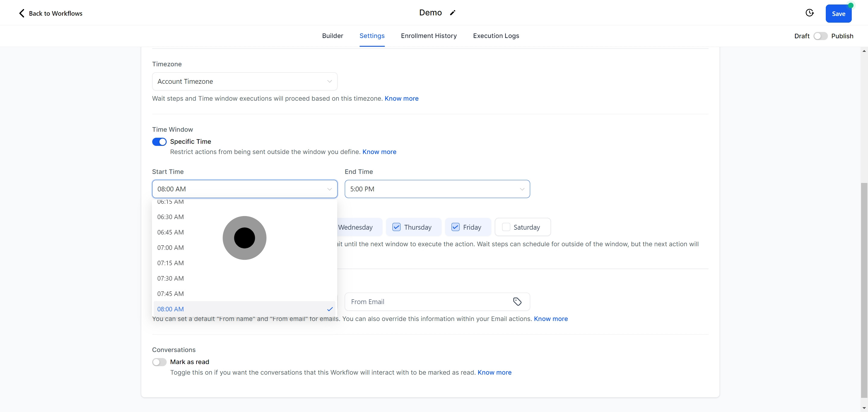The height and width of the screenshot is (412, 868).
Task: Open the End Time dropdown
Action: [437, 189]
